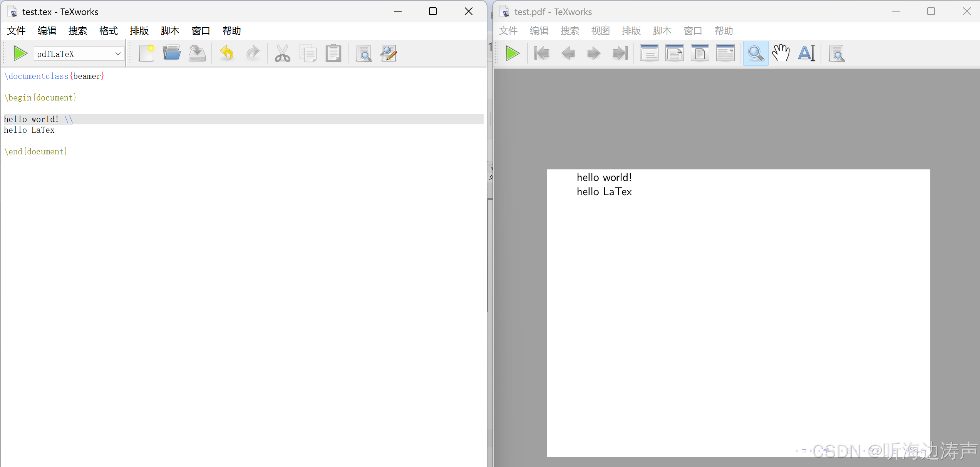Screen dimensions: 980x467
Task: Paste with the clipboard icon
Action: 333,54
